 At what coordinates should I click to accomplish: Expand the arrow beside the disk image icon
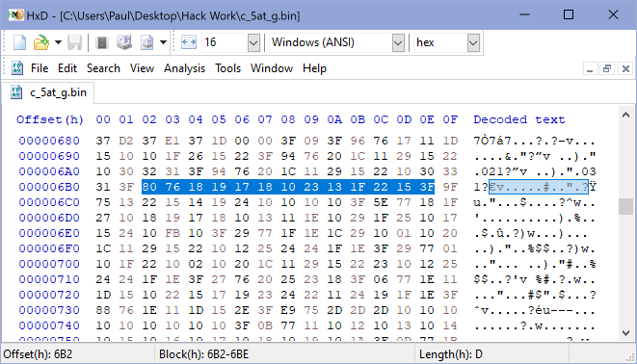click(163, 42)
